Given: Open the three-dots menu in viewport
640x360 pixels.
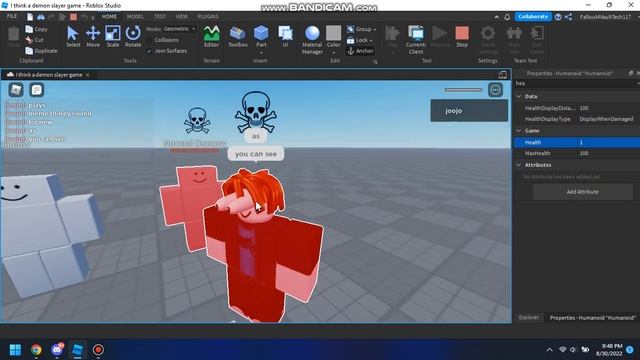Looking at the screenshot, I should (496, 90).
